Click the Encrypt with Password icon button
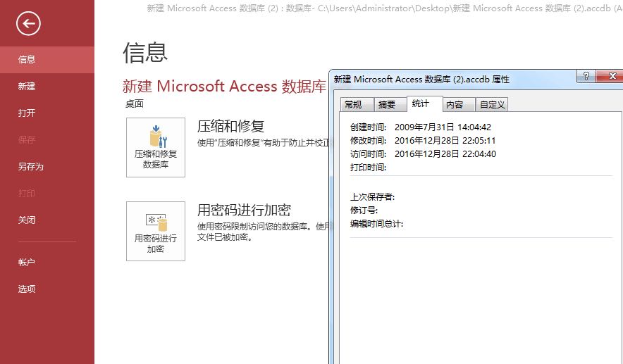The height and width of the screenshot is (364, 623). [x=156, y=231]
